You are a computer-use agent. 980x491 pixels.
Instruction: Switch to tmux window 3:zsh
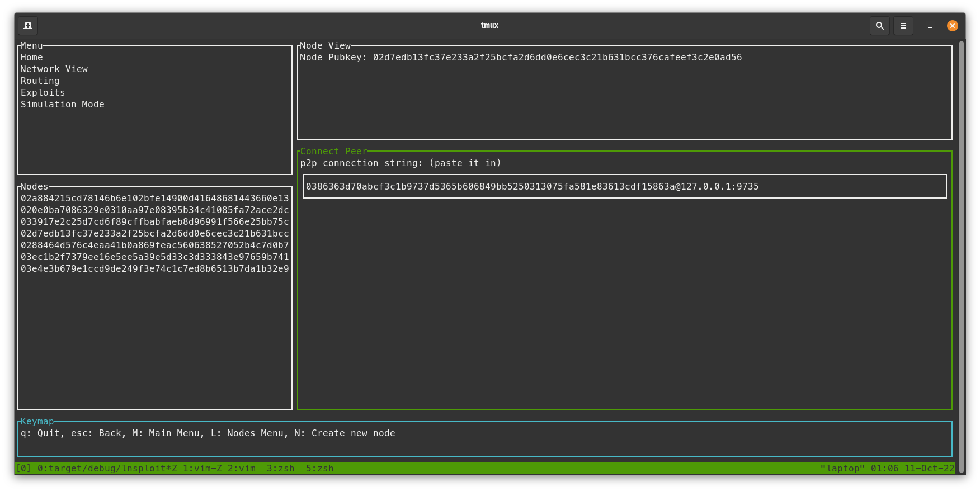pos(281,469)
